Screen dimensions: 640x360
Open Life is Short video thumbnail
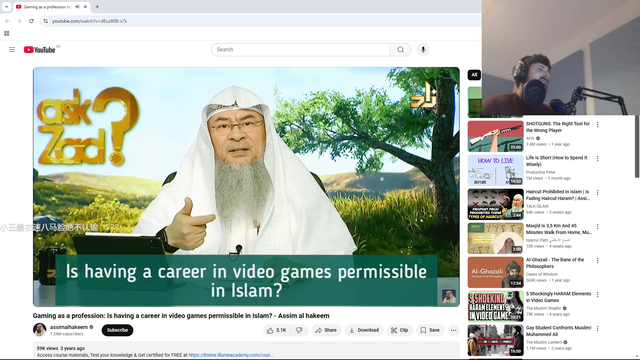pos(496,170)
